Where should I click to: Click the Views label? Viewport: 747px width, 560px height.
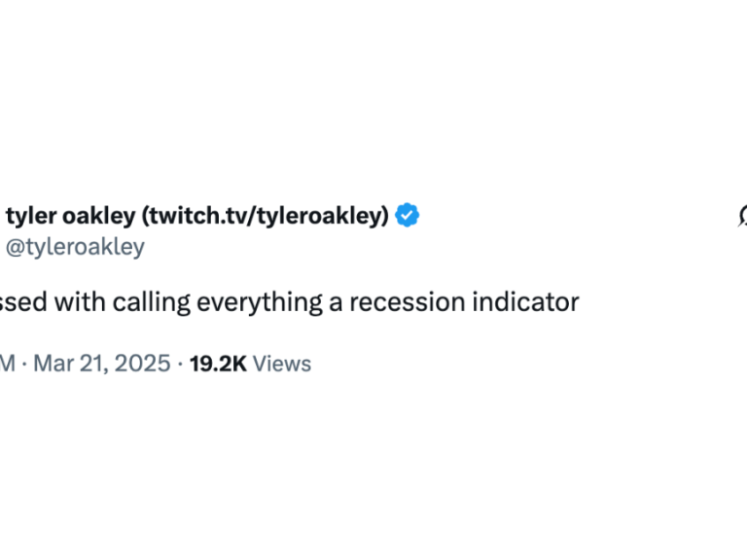point(282,364)
